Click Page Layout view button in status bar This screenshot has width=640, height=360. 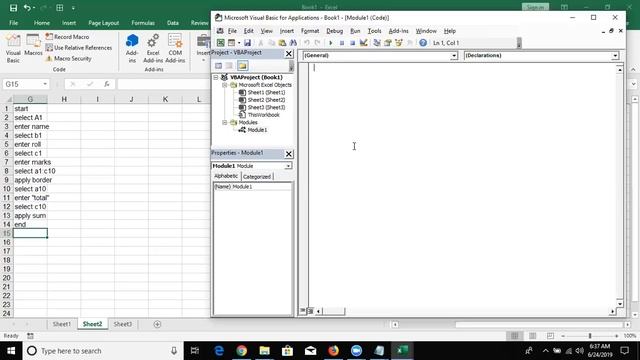(x=532, y=336)
